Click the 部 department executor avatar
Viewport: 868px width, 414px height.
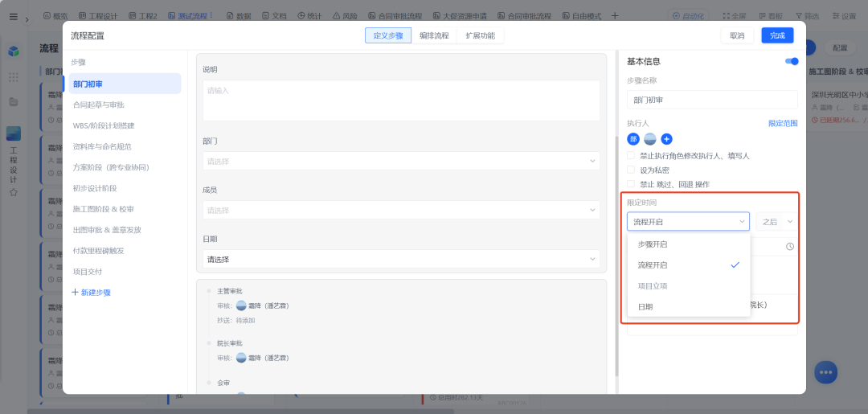[633, 139]
